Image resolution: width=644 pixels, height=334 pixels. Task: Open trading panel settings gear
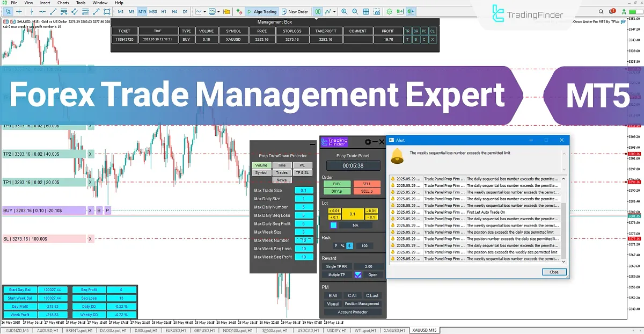pyautogui.click(x=368, y=142)
